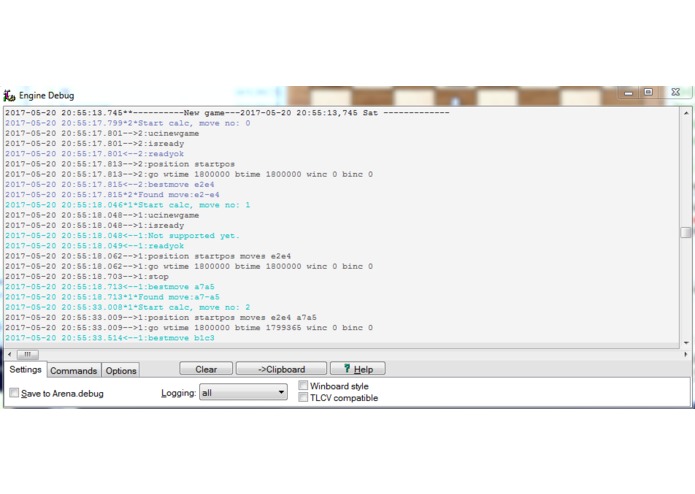Screen dimensions: 695x494
Task: Select the 'Not supported yet.' log line
Action: [x=122, y=236]
